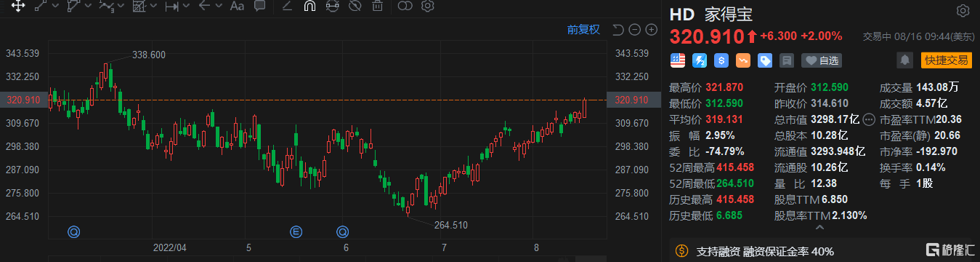Hide all drawings with eye-slash icon

click(x=355, y=7)
